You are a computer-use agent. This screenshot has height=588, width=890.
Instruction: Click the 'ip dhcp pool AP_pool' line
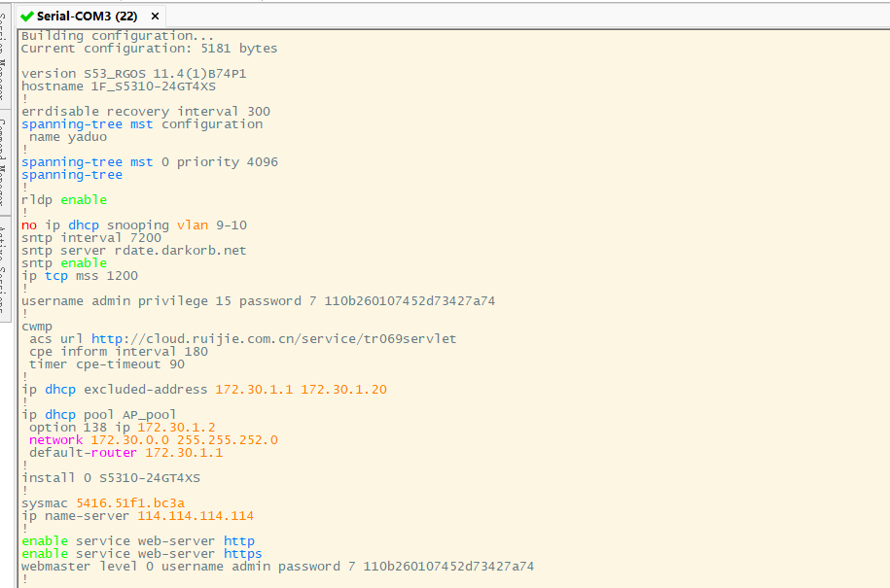(x=99, y=415)
